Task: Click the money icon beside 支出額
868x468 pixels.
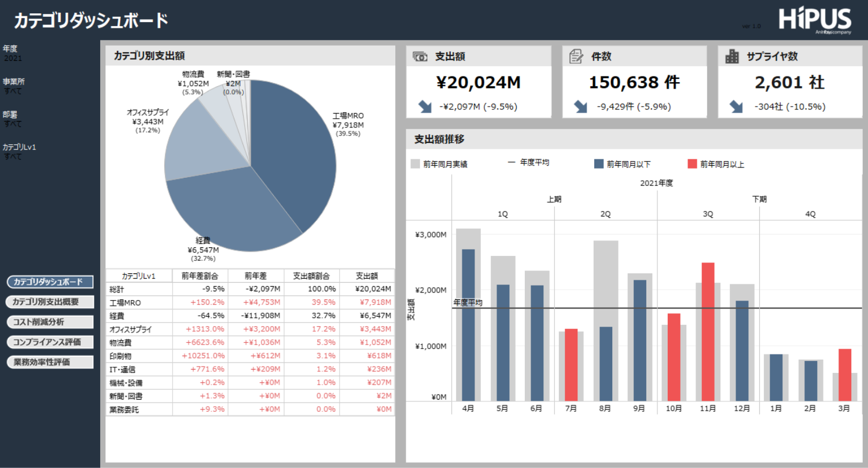Action: pyautogui.click(x=420, y=56)
